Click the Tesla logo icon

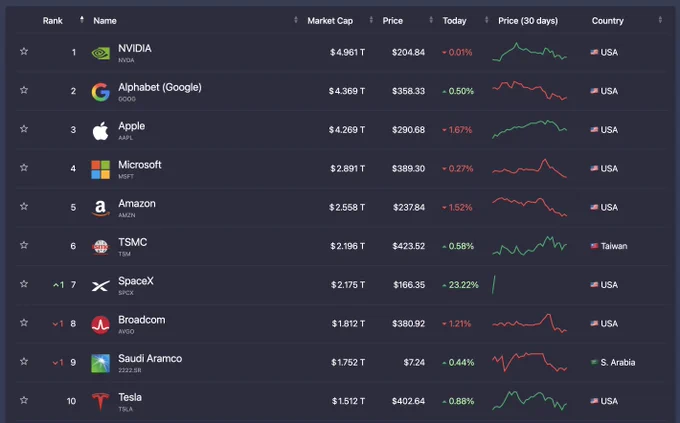101,401
